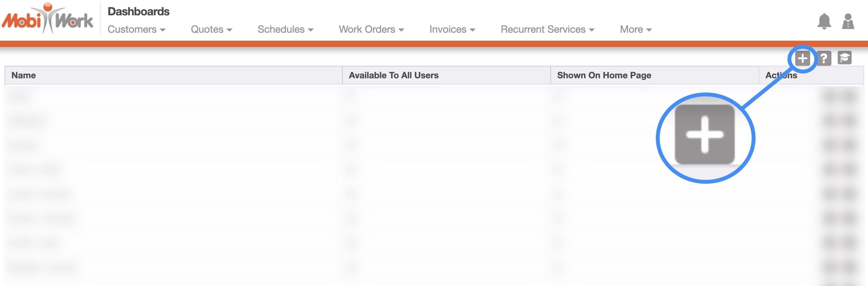
Task: Open the training graduation cap icon
Action: point(845,58)
